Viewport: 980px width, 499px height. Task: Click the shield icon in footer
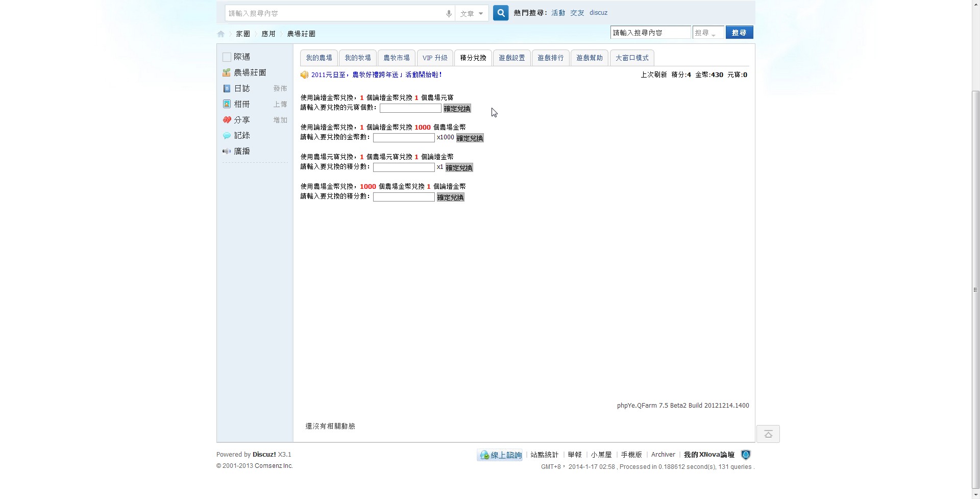(746, 455)
